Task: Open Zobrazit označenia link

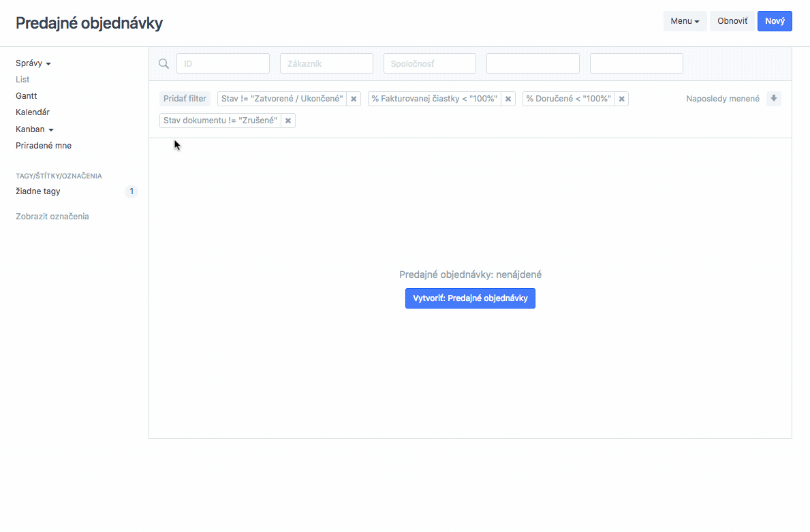Action: point(52,217)
